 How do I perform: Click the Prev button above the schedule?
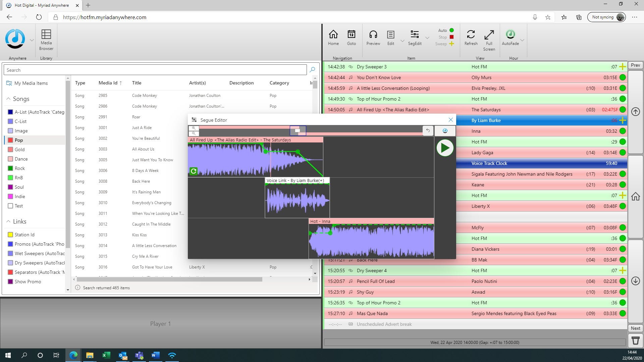[x=635, y=65]
